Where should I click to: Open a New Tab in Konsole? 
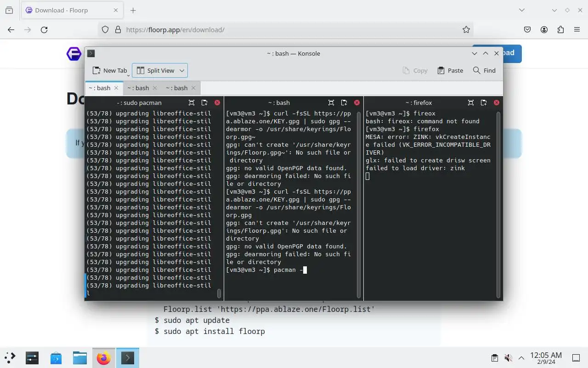tap(109, 70)
